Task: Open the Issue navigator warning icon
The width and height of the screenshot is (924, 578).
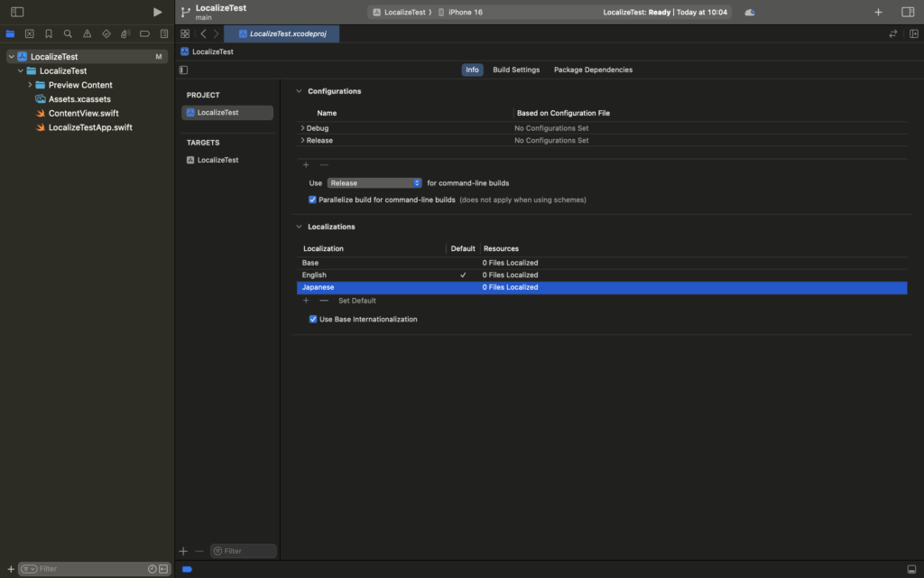Action: [88, 33]
